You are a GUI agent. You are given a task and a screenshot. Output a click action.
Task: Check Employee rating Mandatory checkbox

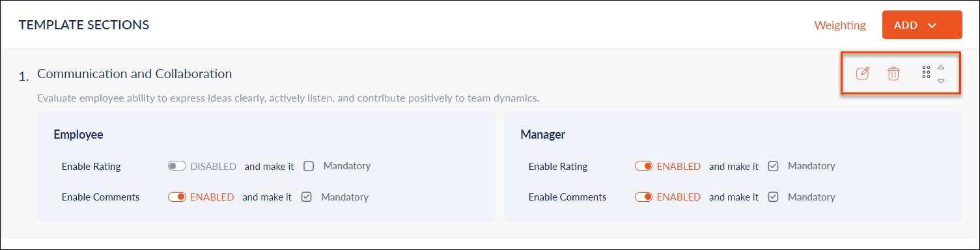[x=309, y=166]
